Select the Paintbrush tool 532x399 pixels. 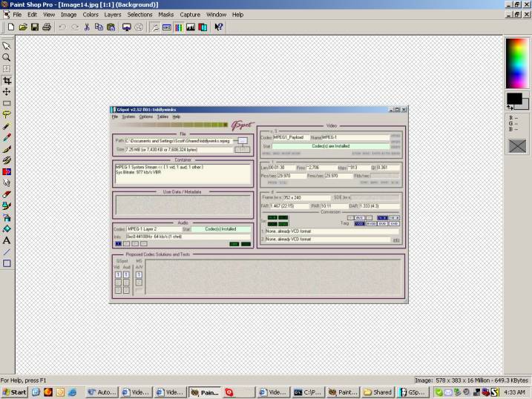tap(7, 149)
